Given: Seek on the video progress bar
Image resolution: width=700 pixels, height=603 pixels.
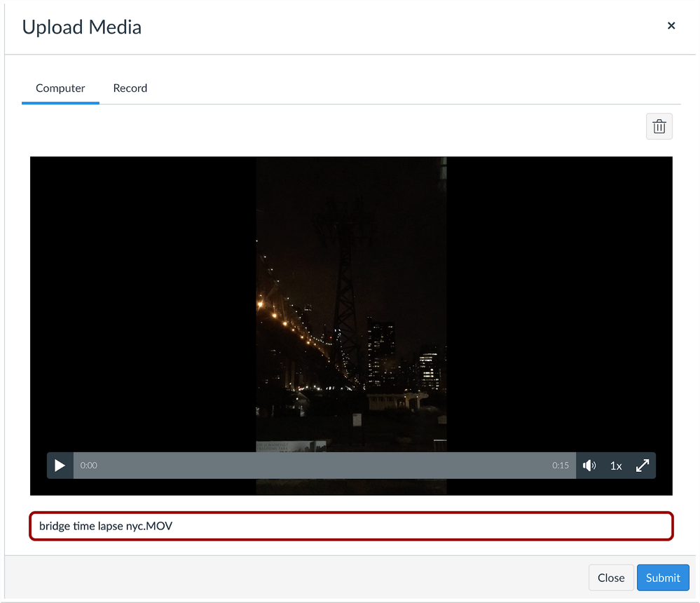Looking at the screenshot, I should point(324,466).
